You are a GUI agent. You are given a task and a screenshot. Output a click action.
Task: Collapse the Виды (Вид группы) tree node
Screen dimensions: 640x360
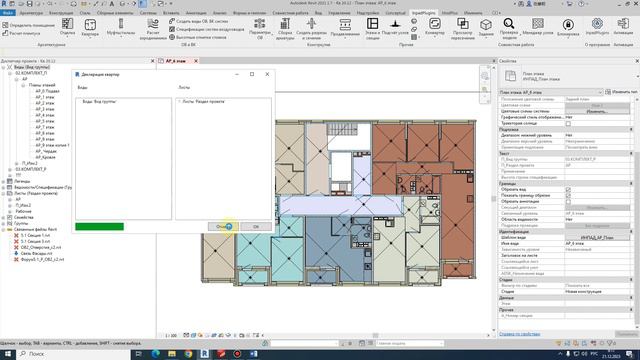3,67
